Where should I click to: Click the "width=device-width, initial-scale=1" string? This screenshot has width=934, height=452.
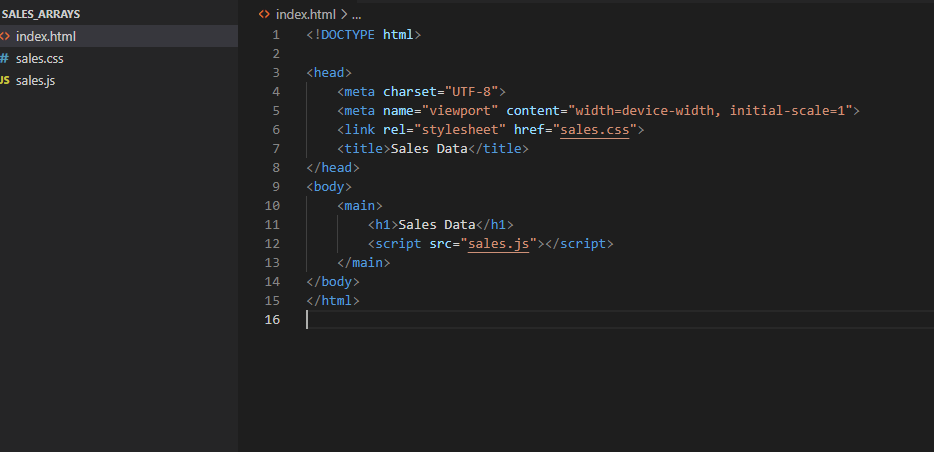click(710, 111)
